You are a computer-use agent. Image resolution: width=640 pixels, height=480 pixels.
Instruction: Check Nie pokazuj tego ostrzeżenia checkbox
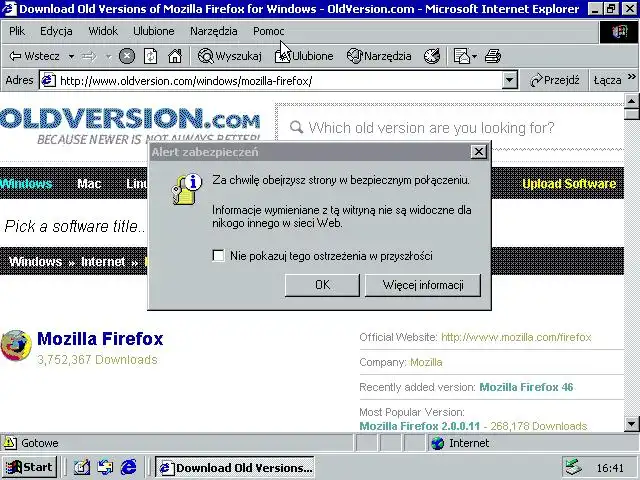click(x=218, y=256)
